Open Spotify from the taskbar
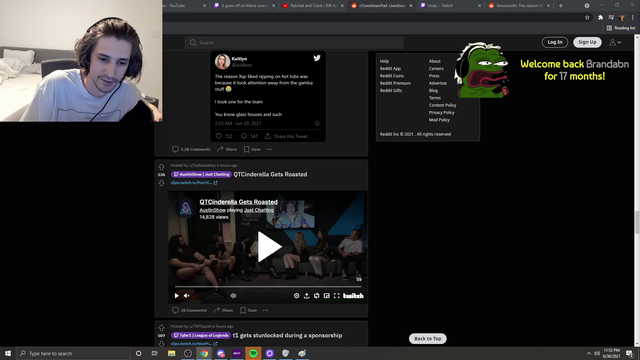This screenshot has width=640, height=360. (253, 353)
